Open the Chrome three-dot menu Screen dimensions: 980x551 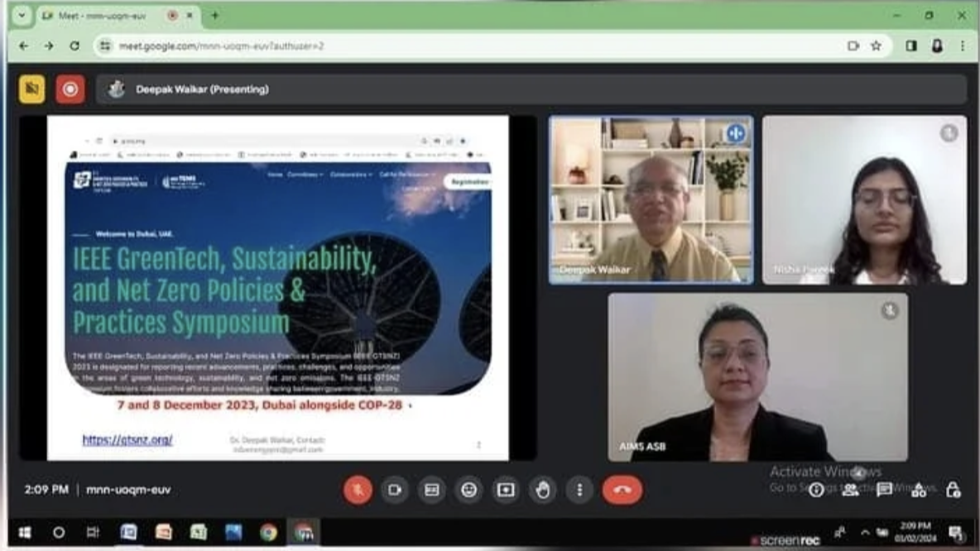[963, 46]
